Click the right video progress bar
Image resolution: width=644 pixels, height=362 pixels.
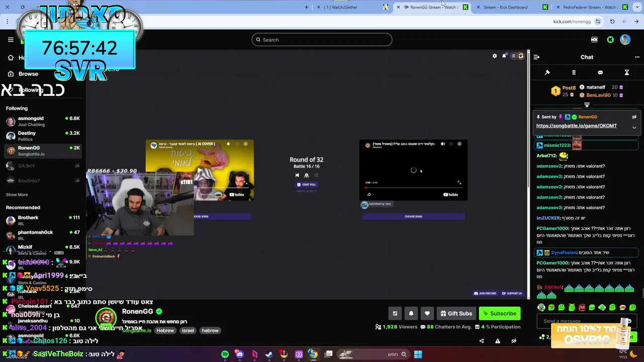[413, 187]
